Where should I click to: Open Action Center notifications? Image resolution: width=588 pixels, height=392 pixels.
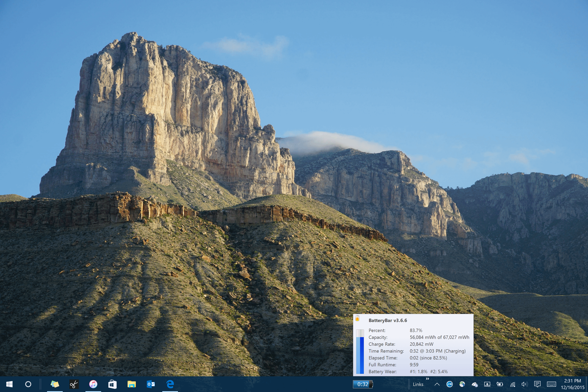[x=537, y=384]
